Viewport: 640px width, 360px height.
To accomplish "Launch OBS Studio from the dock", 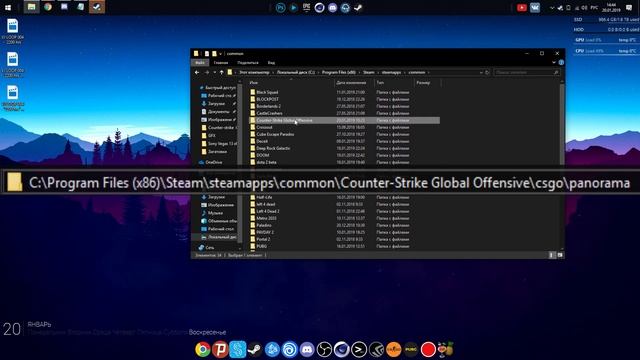I will pos(324,349).
